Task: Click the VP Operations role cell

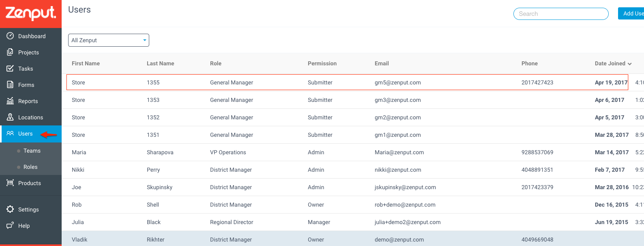Action: click(x=228, y=152)
